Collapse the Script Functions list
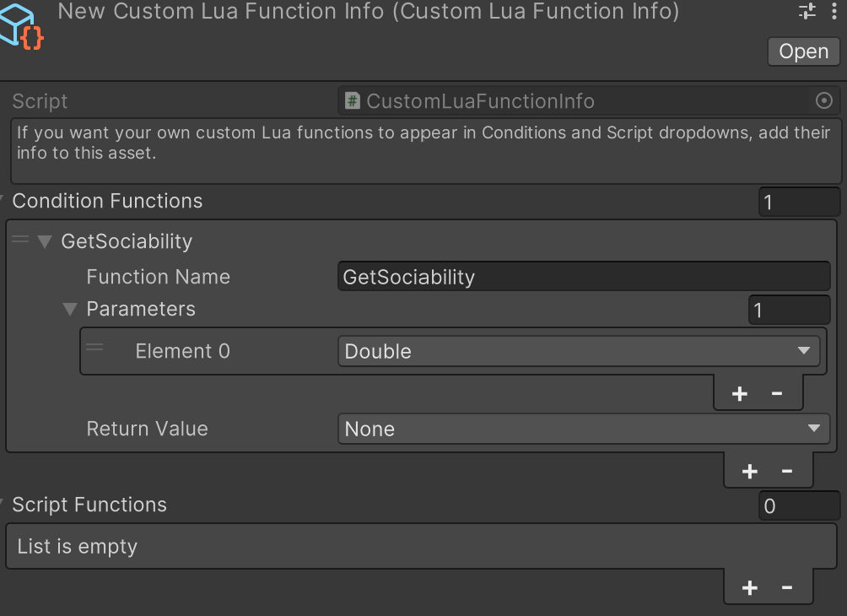 [x=3, y=504]
